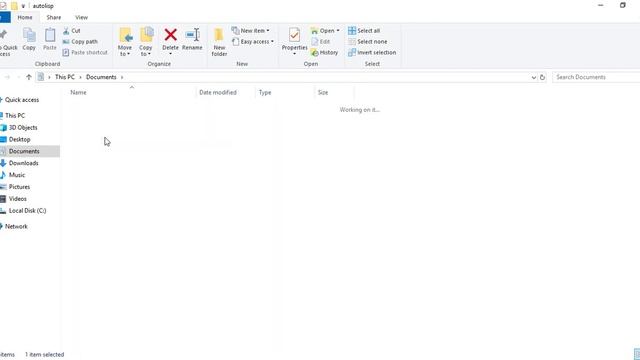Open the address bar history dropdown
The image size is (640, 360).
533,77
